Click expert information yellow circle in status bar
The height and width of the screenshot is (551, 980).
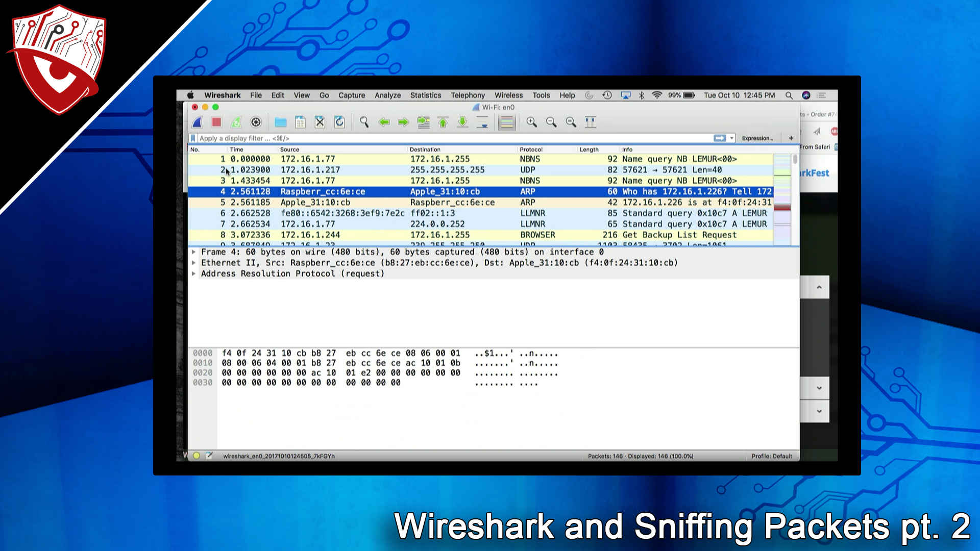pos(197,456)
